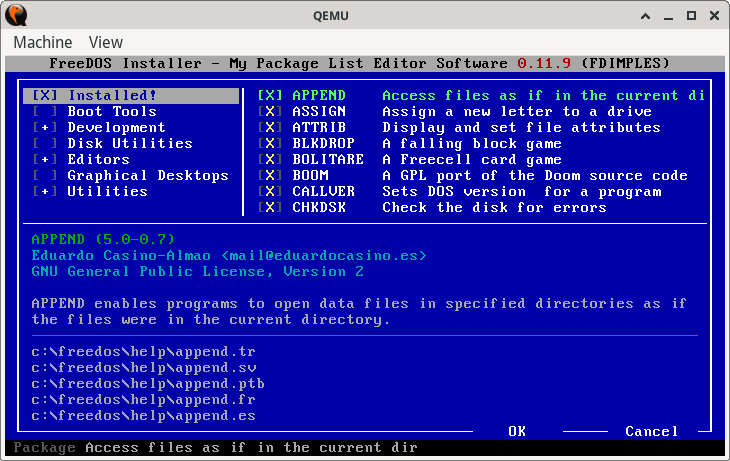Select the Development group name
The width and height of the screenshot is (730, 461).
tap(116, 127)
